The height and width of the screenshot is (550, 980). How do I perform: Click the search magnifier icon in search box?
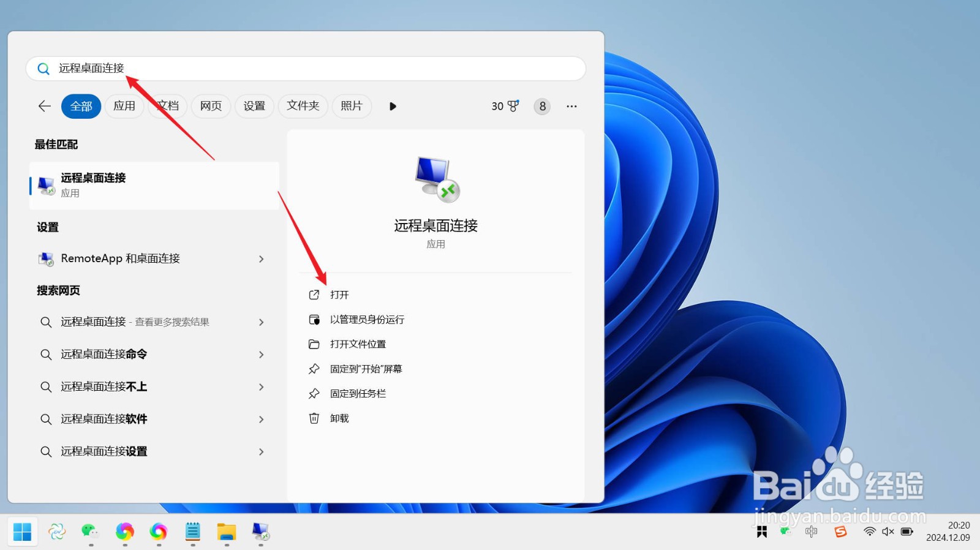point(43,69)
